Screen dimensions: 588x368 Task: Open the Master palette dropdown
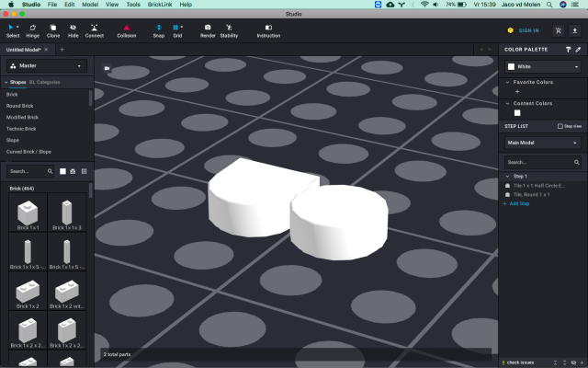[46, 66]
